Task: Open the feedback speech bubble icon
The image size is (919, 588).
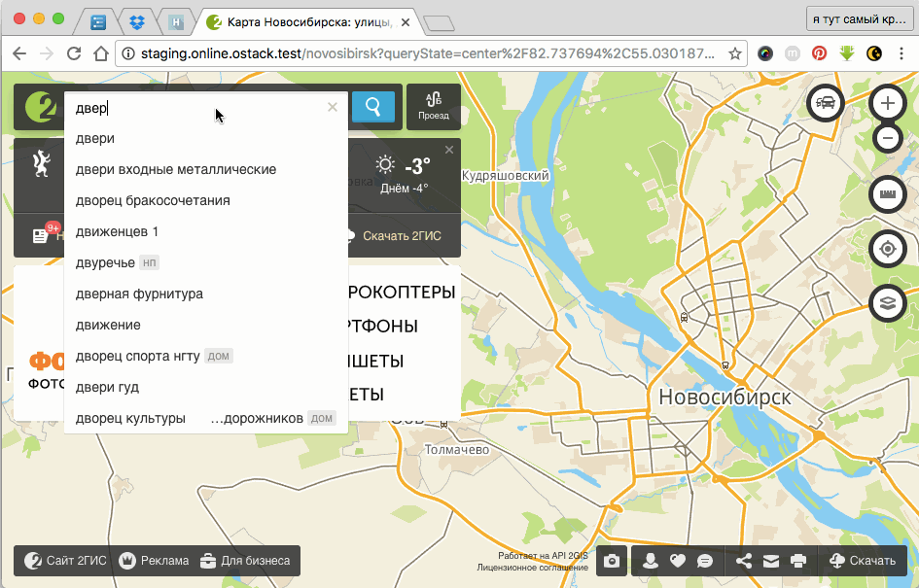Action: [705, 561]
